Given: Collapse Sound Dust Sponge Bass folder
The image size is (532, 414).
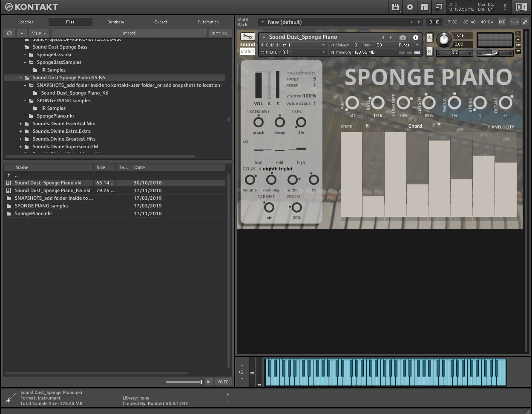Looking at the screenshot, I should click(x=20, y=47).
